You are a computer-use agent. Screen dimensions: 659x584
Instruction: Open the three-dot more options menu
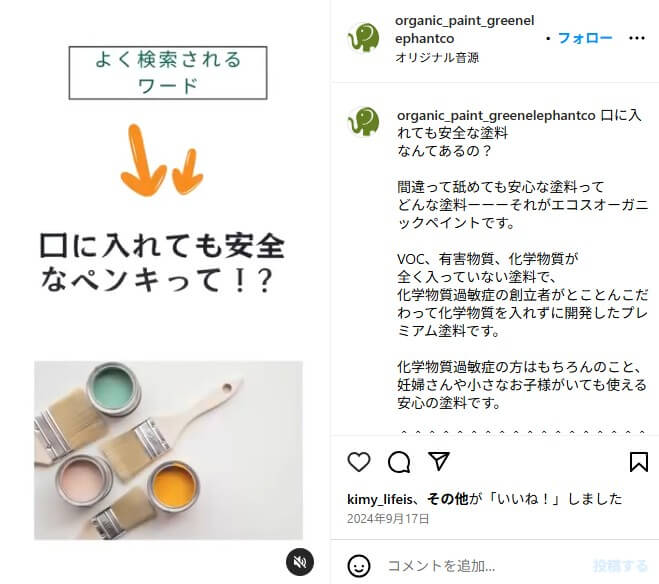click(x=637, y=38)
